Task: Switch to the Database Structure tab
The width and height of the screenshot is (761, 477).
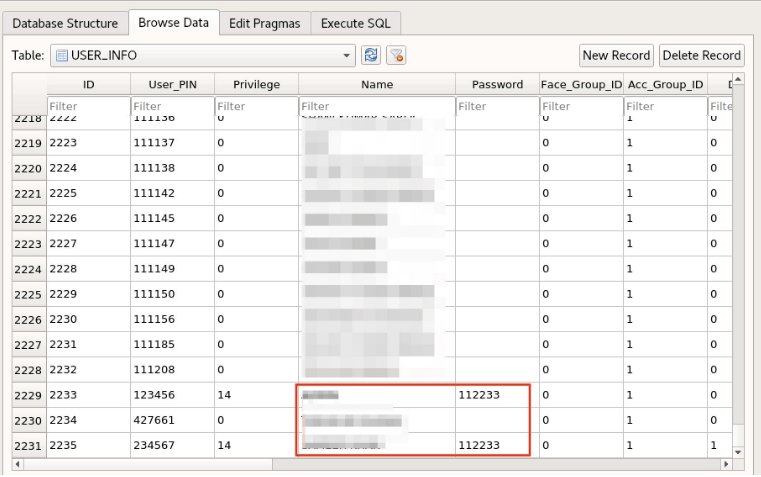Action: [x=65, y=23]
